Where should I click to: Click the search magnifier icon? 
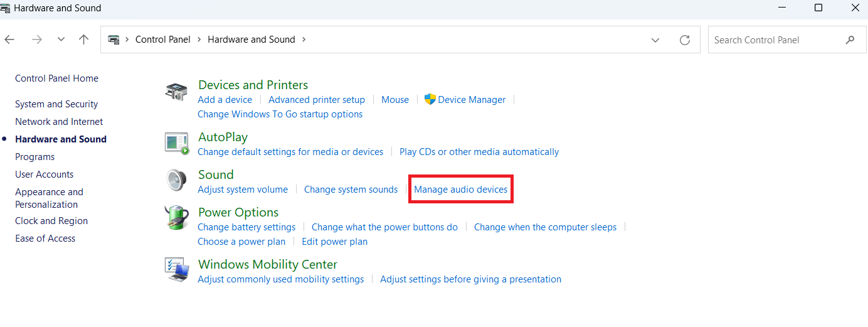click(x=850, y=40)
